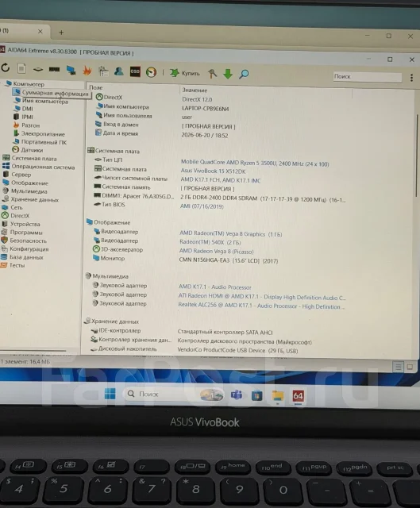Open the monitor diagnostics toolbar icon
Screen dimensions: 420x508
[71, 70]
